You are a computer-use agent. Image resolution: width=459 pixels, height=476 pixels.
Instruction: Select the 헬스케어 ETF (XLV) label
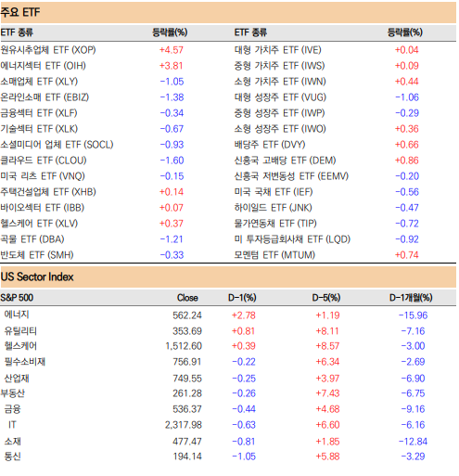coord(39,224)
